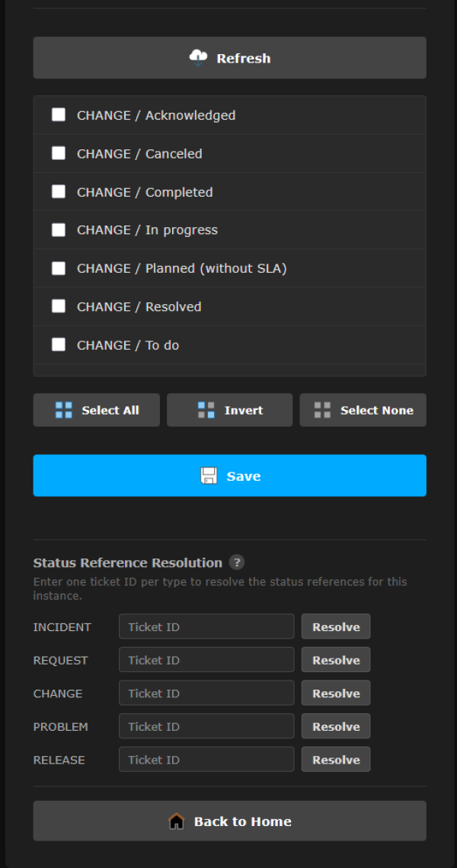457x868 pixels.
Task: Click the floppy disk Save icon
Action: [x=209, y=476]
